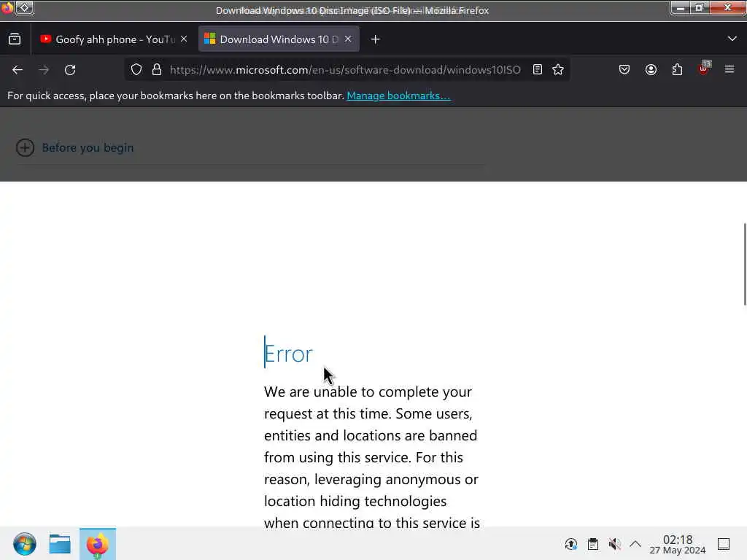Save page to Pocket
The width and height of the screenshot is (747, 560).
tap(624, 69)
